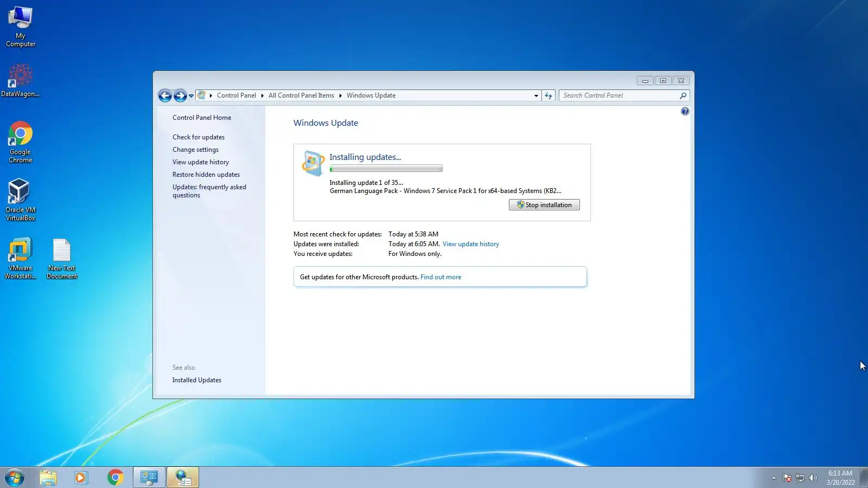
Task: Click Windows Update breadcrumb
Action: coord(371,95)
